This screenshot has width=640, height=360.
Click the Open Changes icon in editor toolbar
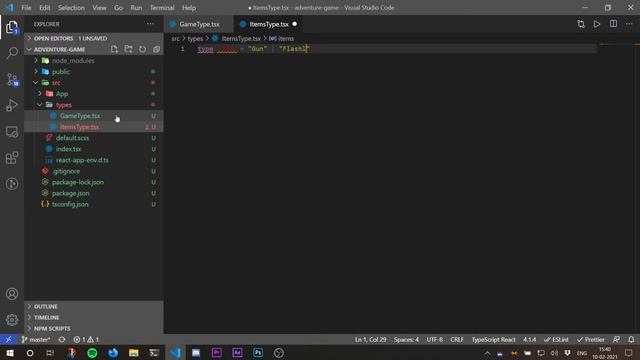pos(581,24)
